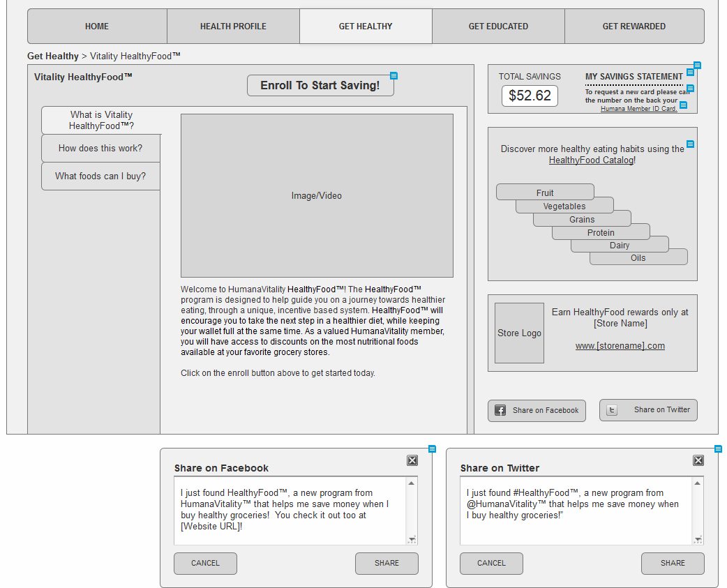Viewport: 727px width, 588px height.
Task: Click Share on Twitter button
Action: point(648,410)
